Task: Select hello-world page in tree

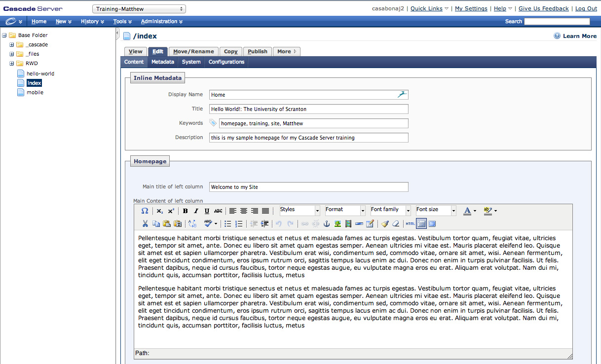Action: tap(40, 73)
